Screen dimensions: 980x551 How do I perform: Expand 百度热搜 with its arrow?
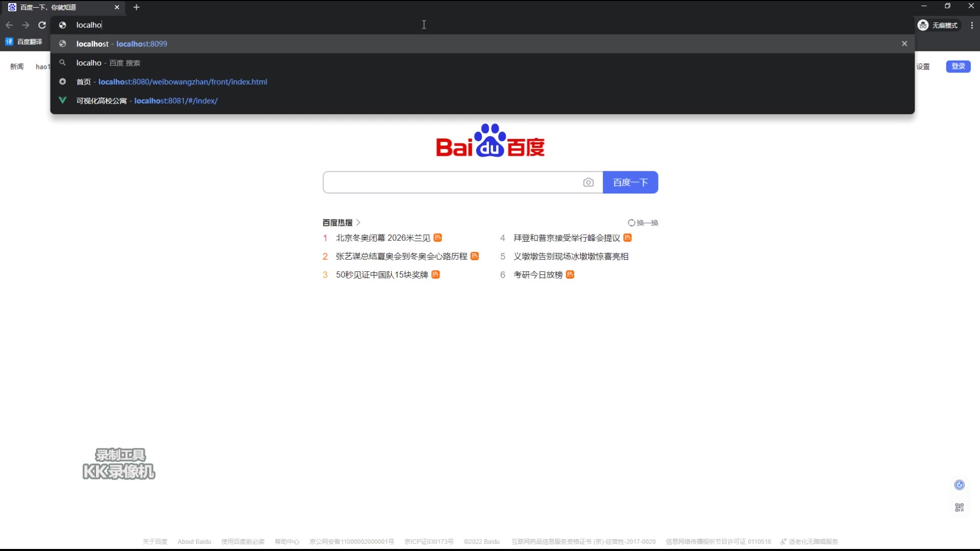[358, 223]
